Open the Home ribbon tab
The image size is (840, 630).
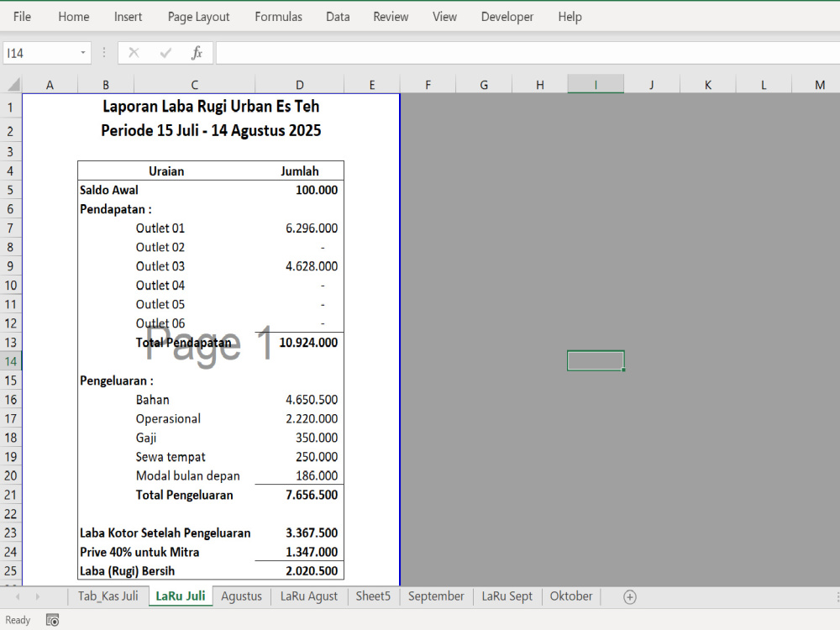coord(74,17)
